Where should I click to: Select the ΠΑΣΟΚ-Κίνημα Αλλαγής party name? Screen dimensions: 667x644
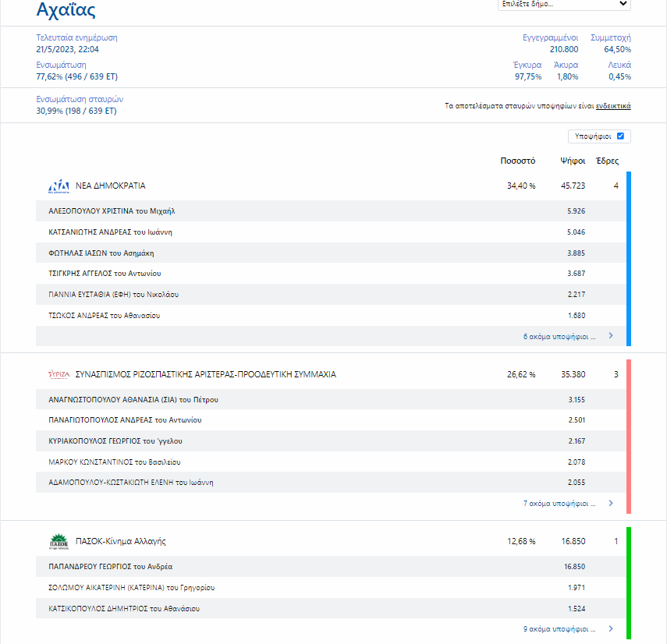pos(120,541)
